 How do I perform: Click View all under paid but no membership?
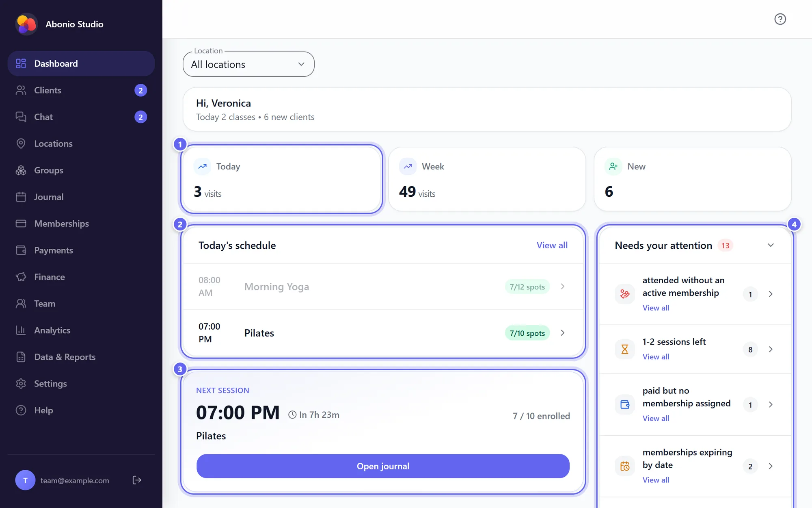click(656, 418)
